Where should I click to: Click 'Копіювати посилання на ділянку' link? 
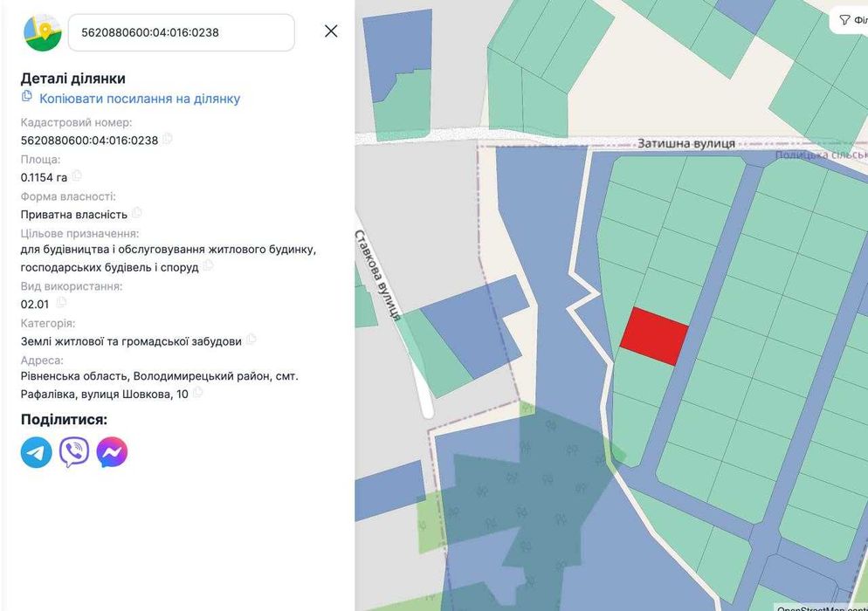[140, 99]
